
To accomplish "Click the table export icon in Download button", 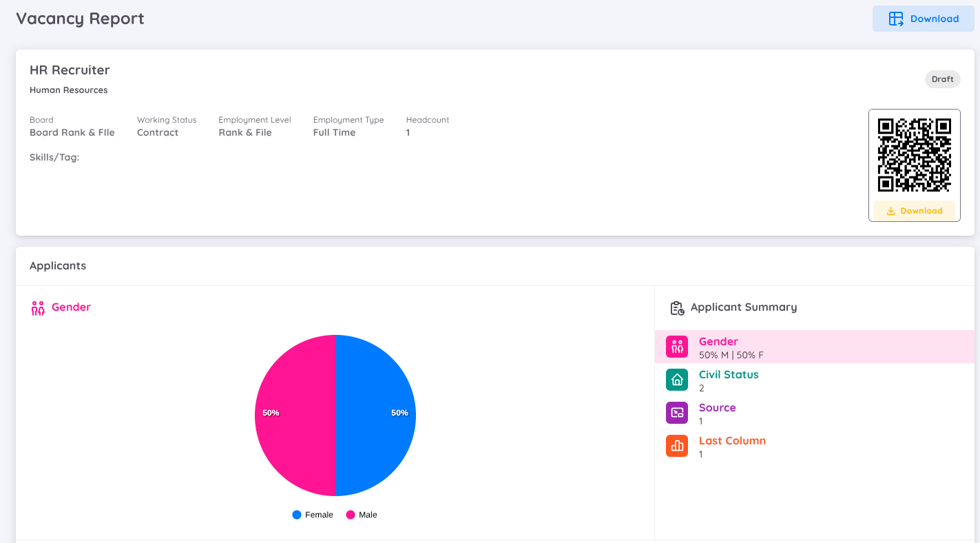I will (896, 19).
